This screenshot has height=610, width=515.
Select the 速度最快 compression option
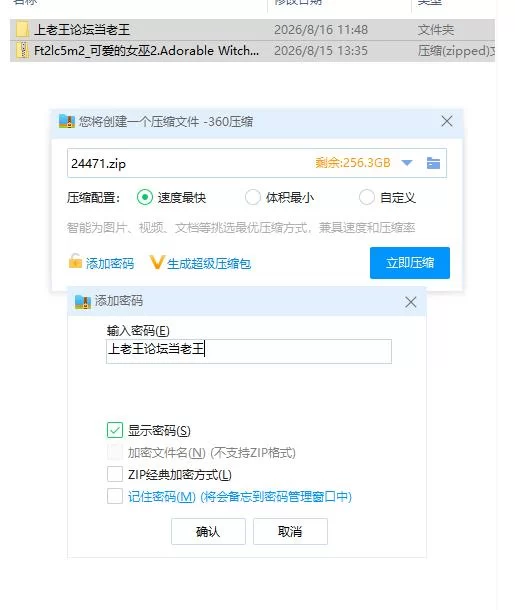tap(145, 197)
